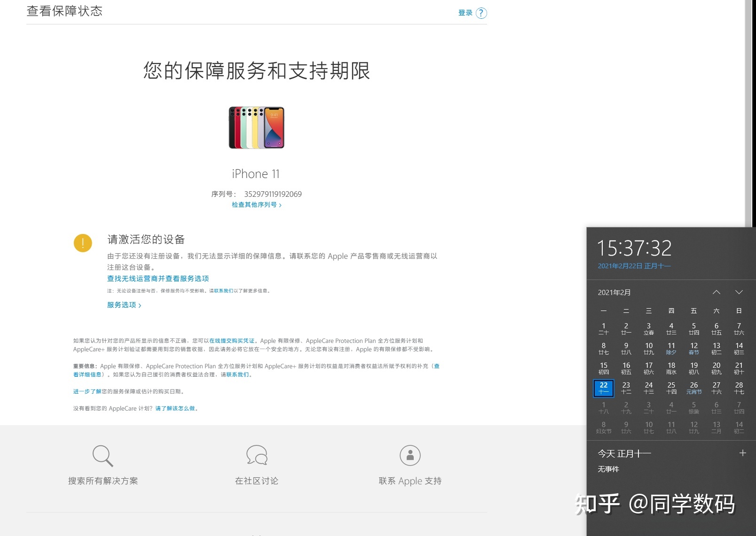Select February 26 元宵节 in calendar
The width and height of the screenshot is (756, 536).
click(694, 388)
